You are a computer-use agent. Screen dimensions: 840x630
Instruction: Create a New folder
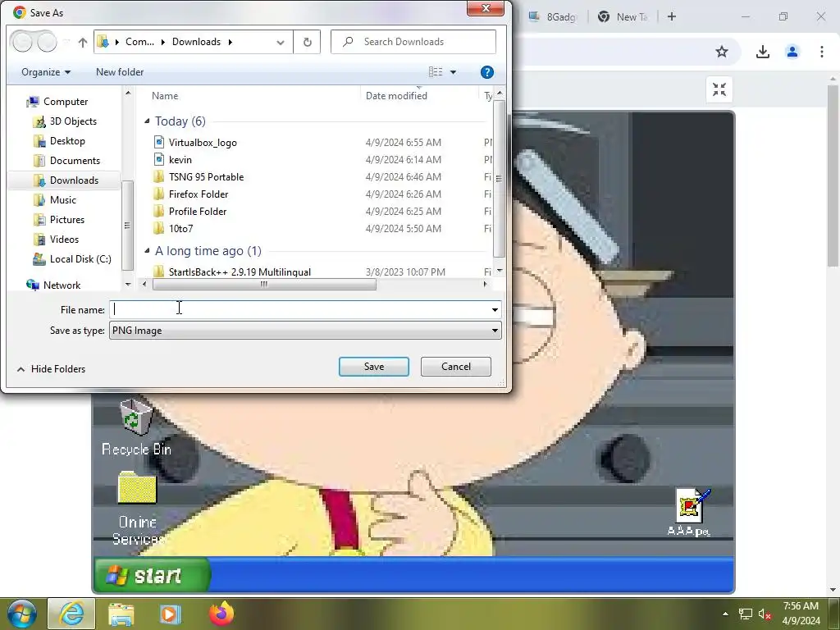point(120,72)
